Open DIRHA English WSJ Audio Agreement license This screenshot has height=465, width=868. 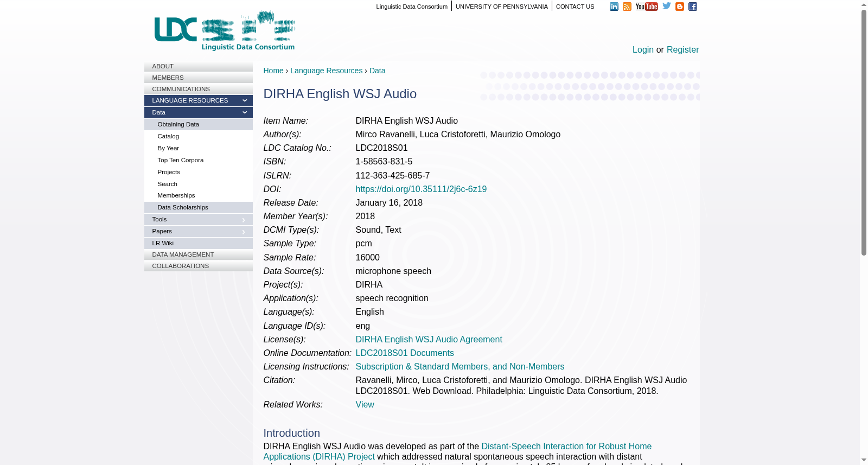429,340
